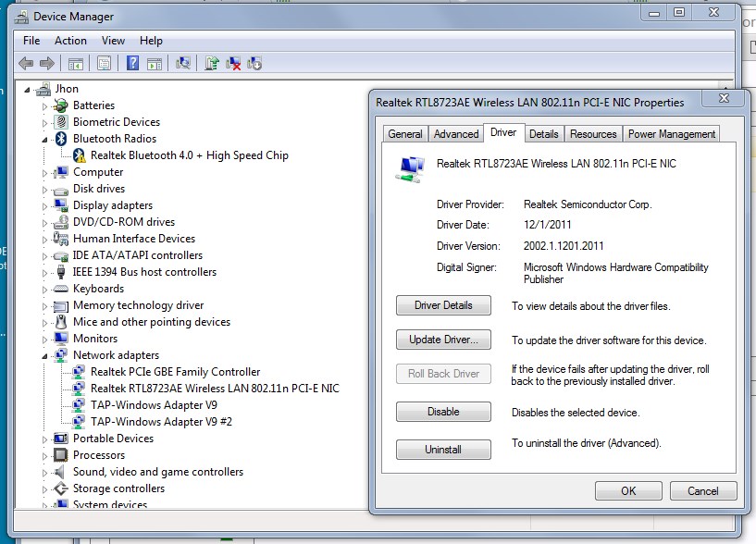Switch to the Advanced tab

(456, 133)
